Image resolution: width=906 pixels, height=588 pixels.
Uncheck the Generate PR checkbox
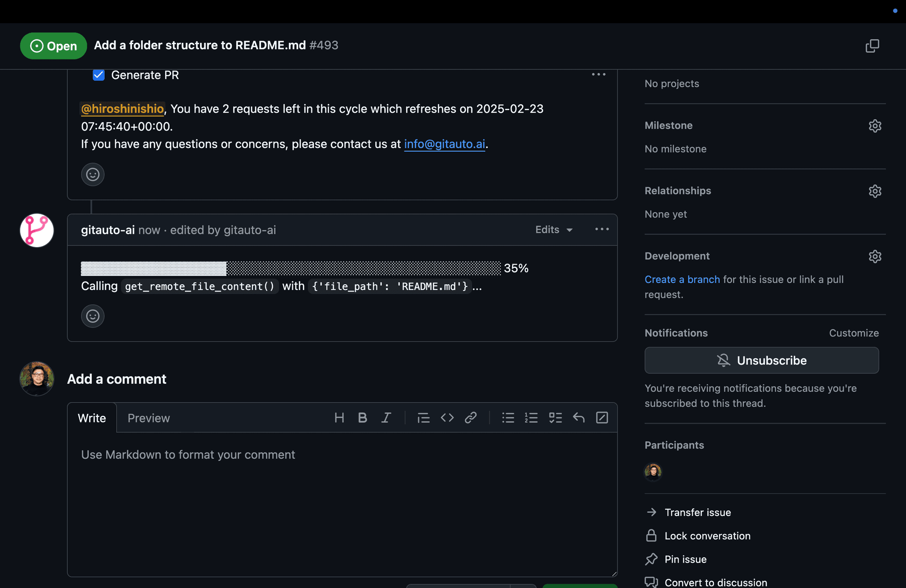point(98,75)
